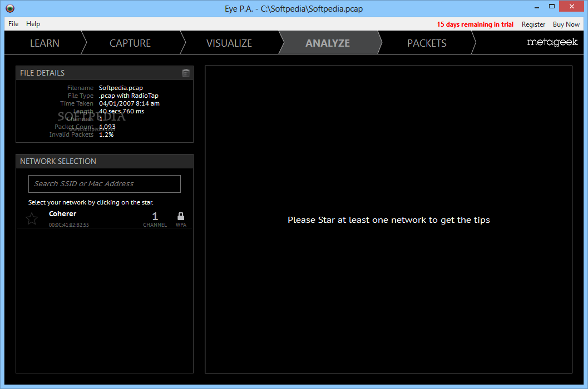Click the time taken 04/01/2007 8:14 am
This screenshot has width=588, height=389.
point(129,103)
